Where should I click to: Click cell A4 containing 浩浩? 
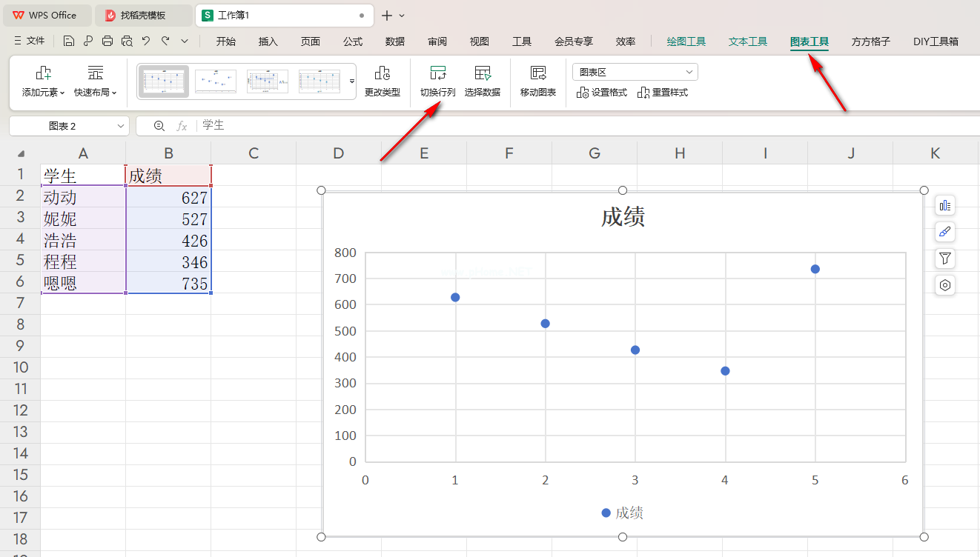click(x=83, y=240)
